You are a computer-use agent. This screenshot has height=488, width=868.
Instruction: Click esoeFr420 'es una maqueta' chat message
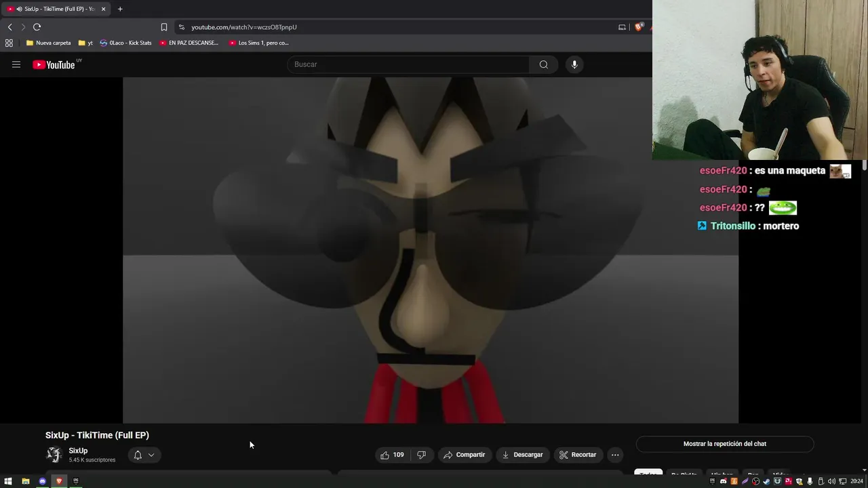[775, 171]
